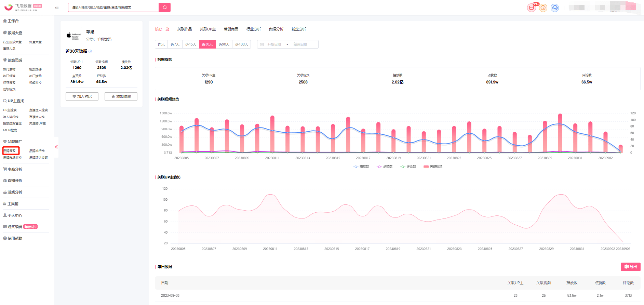The height and width of the screenshot is (305, 644).
Task: Switch to the 关联UP主 tab
Action: tap(208, 29)
